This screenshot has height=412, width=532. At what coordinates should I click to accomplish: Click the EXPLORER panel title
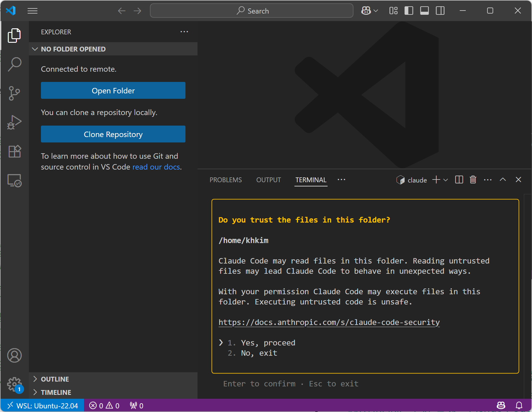point(56,32)
